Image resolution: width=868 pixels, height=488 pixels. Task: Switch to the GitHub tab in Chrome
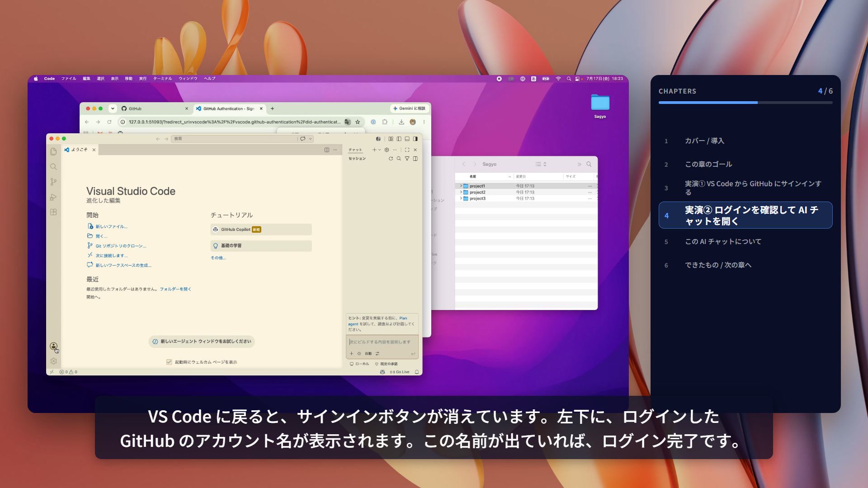click(x=155, y=108)
